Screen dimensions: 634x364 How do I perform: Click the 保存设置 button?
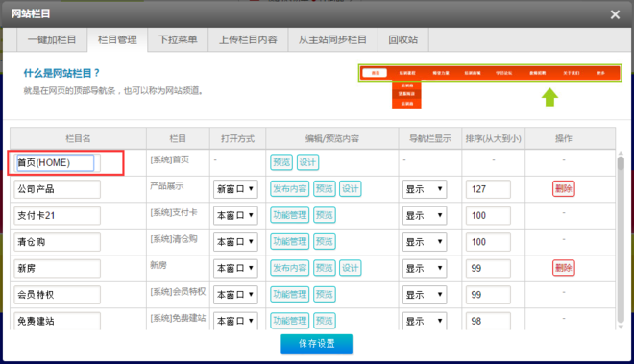pos(317,344)
